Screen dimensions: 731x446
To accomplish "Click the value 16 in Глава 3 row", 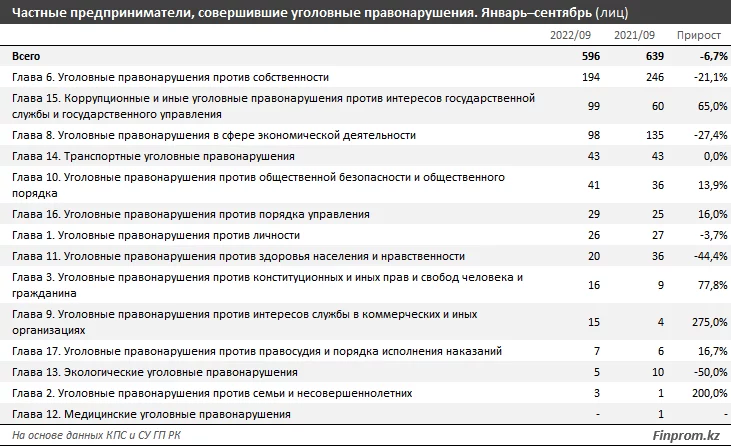I will tap(593, 285).
